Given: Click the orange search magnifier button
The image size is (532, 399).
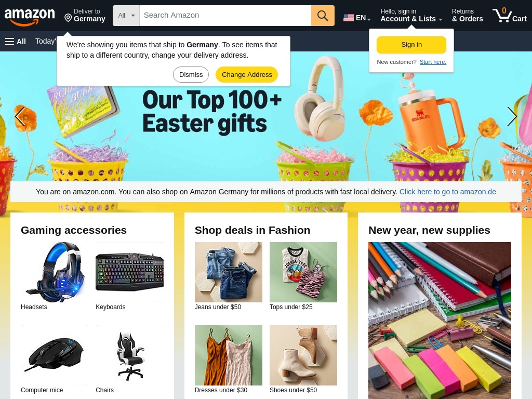Looking at the screenshot, I should point(323,16).
